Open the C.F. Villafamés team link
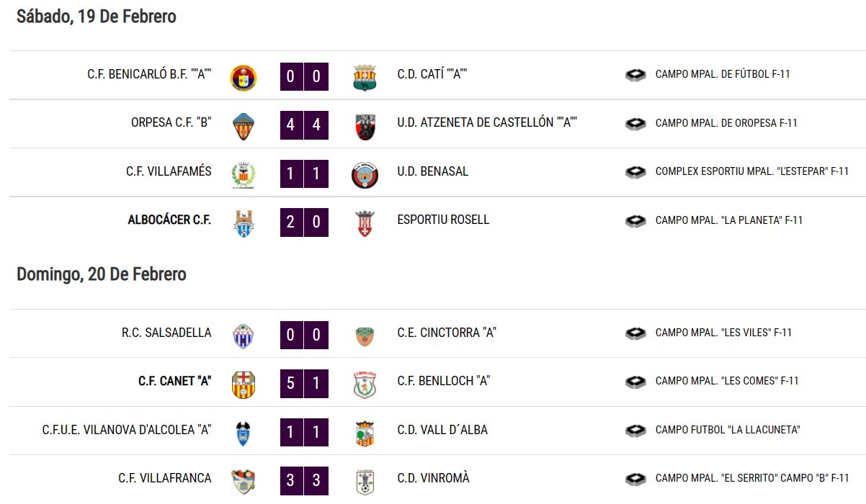The width and height of the screenshot is (866, 504). (x=169, y=171)
